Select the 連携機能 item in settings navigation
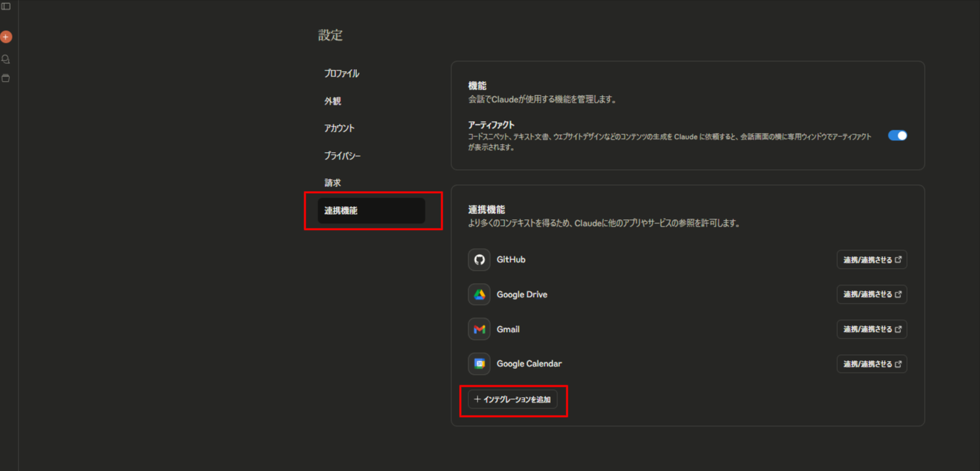This screenshot has height=471, width=980. [x=371, y=211]
